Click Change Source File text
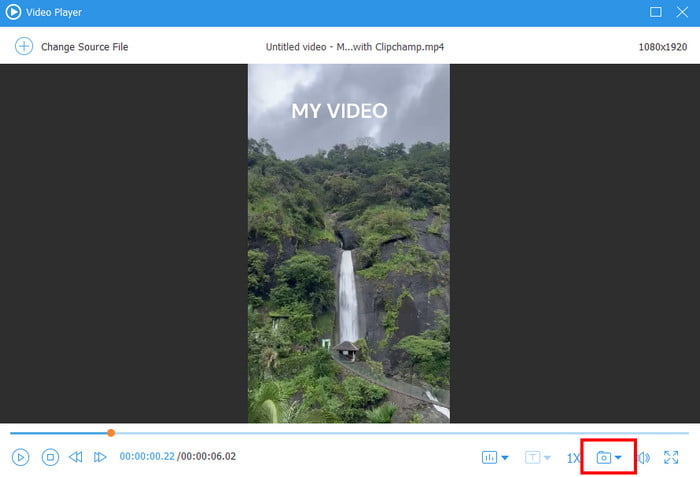Image resolution: width=700 pixels, height=477 pixels. tap(84, 47)
